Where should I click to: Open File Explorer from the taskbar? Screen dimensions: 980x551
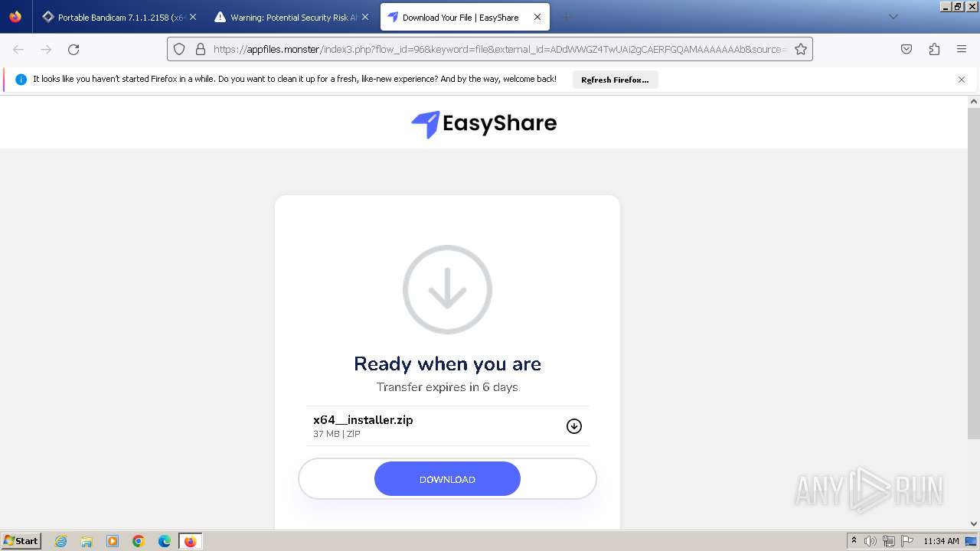pos(87,541)
